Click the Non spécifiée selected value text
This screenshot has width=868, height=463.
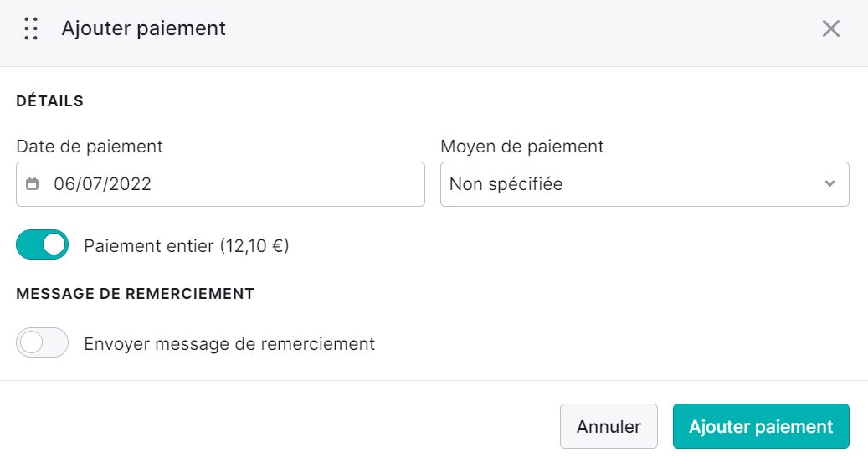point(506,184)
